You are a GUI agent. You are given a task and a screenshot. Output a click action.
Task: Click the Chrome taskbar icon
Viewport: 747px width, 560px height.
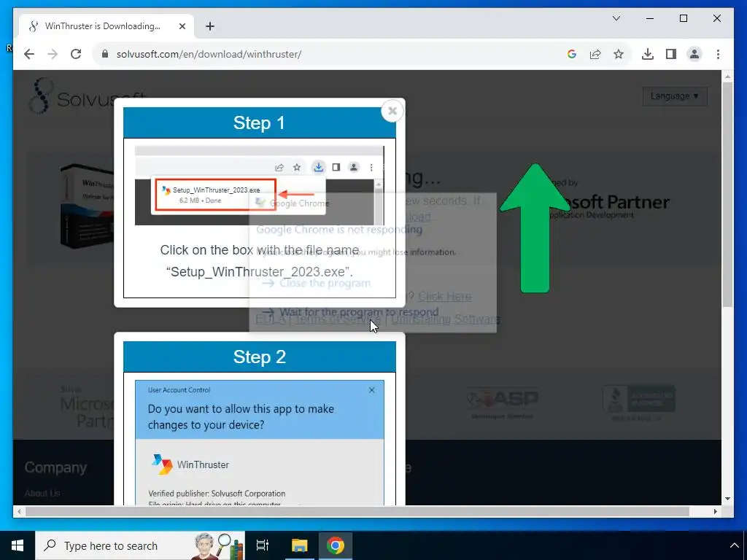[x=336, y=545]
